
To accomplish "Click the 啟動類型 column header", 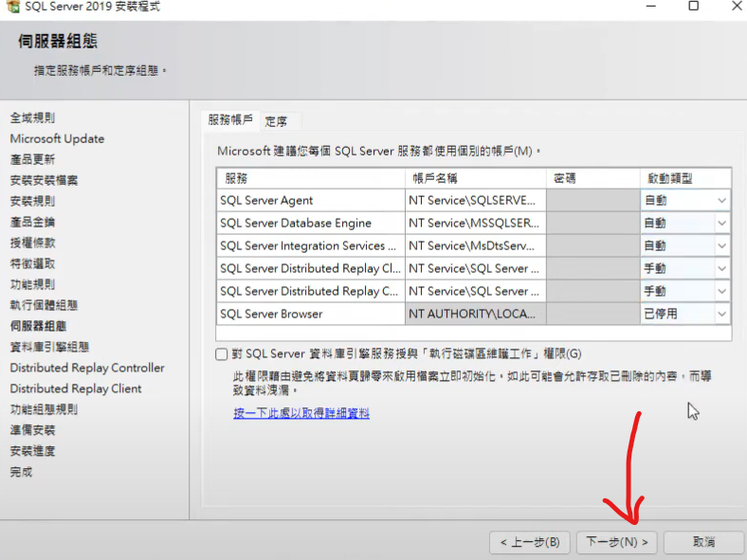I will click(685, 178).
